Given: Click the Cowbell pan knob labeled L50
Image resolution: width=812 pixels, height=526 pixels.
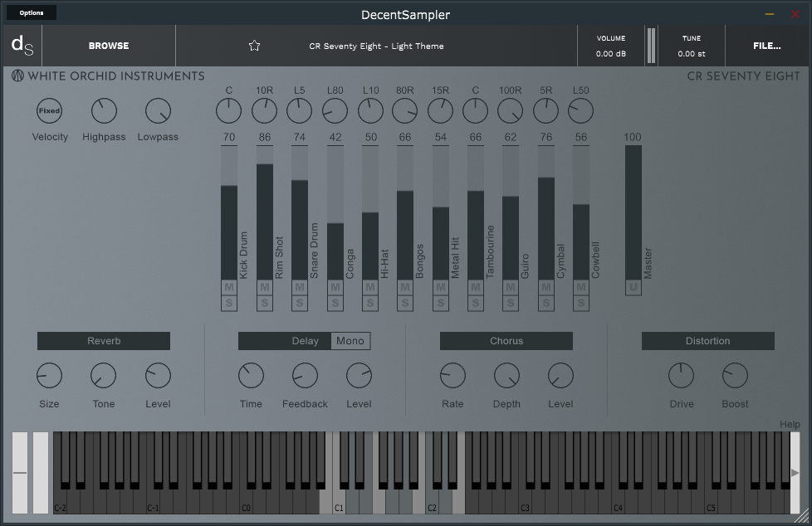Looking at the screenshot, I should point(580,111).
